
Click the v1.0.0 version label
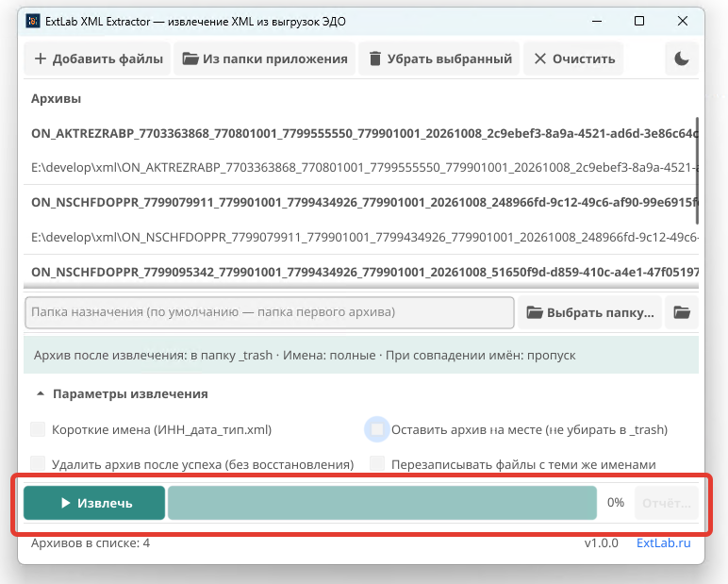click(602, 542)
